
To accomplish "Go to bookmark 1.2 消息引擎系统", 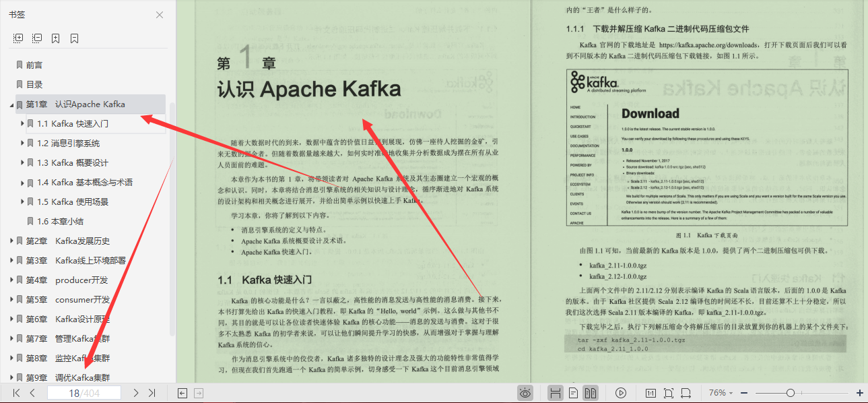I will coord(68,143).
